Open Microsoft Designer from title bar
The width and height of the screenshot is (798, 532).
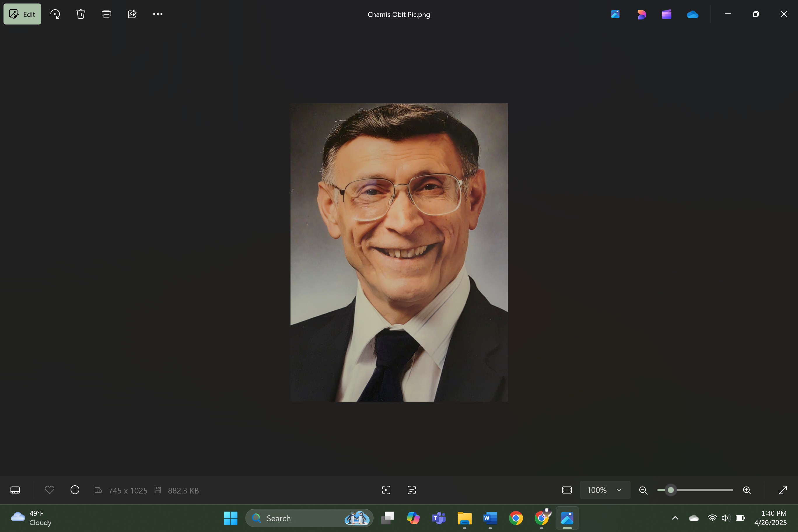pyautogui.click(x=641, y=14)
